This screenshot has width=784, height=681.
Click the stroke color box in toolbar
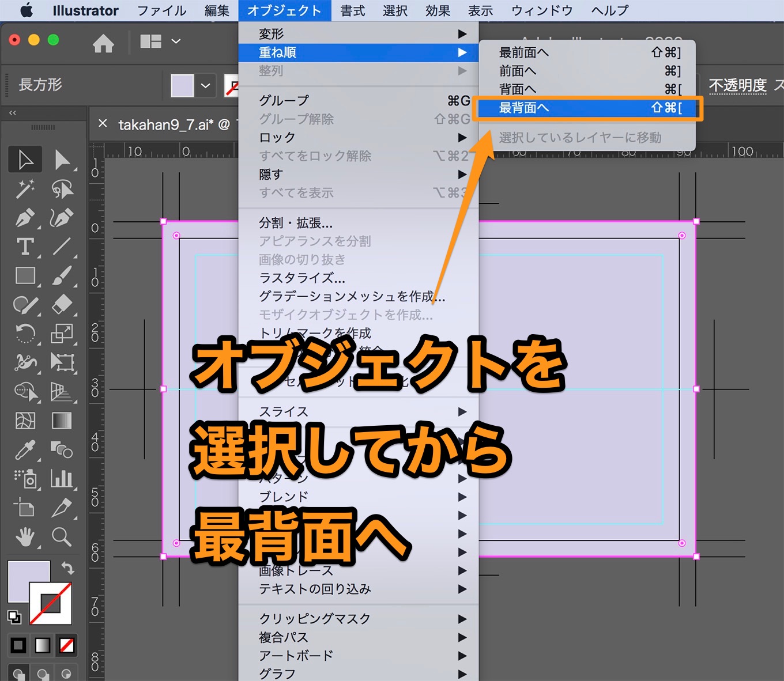pyautogui.click(x=51, y=603)
